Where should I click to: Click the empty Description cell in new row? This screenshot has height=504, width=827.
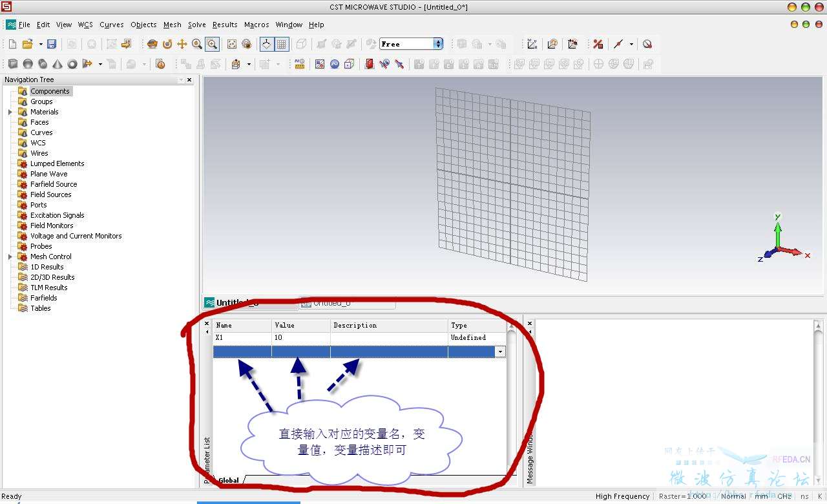click(389, 352)
